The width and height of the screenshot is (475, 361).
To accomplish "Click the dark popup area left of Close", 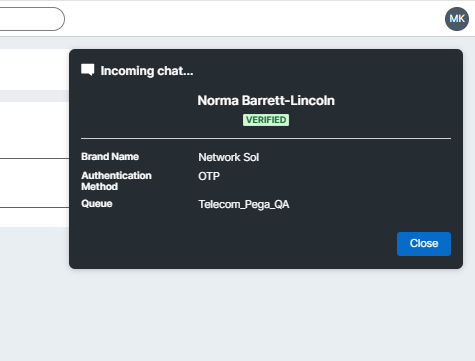I will coord(233,244).
